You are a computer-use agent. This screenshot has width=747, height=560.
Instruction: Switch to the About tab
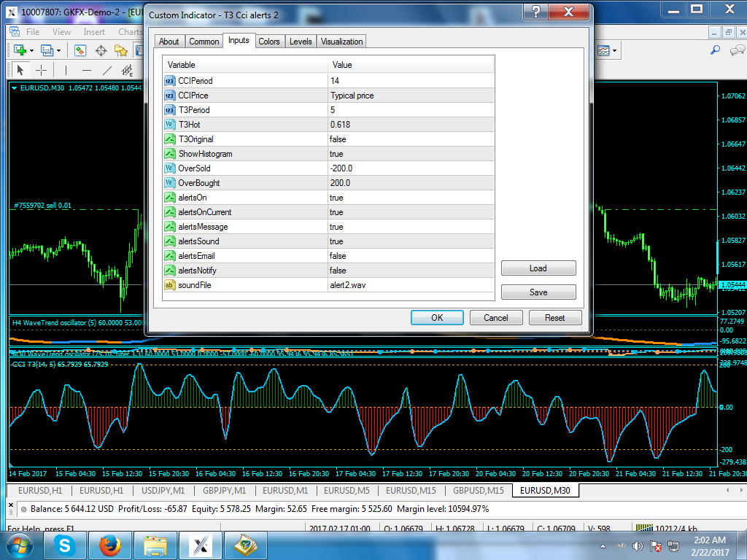tap(169, 42)
